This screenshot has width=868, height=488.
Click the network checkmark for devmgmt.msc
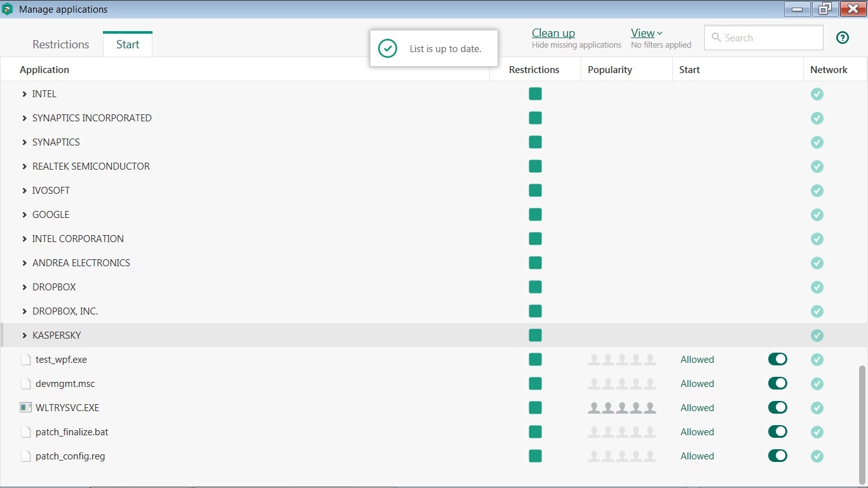(817, 384)
